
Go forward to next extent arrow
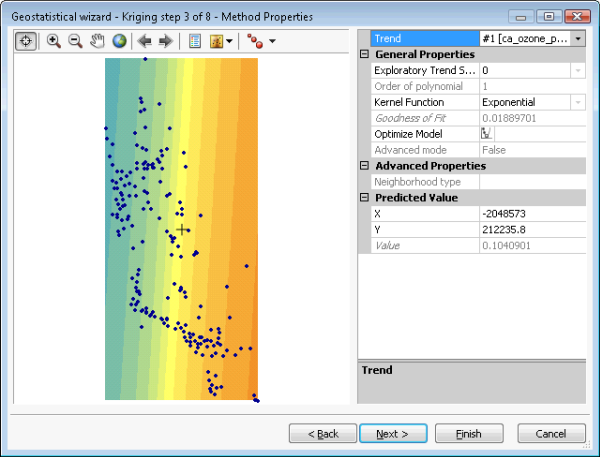[x=166, y=41]
